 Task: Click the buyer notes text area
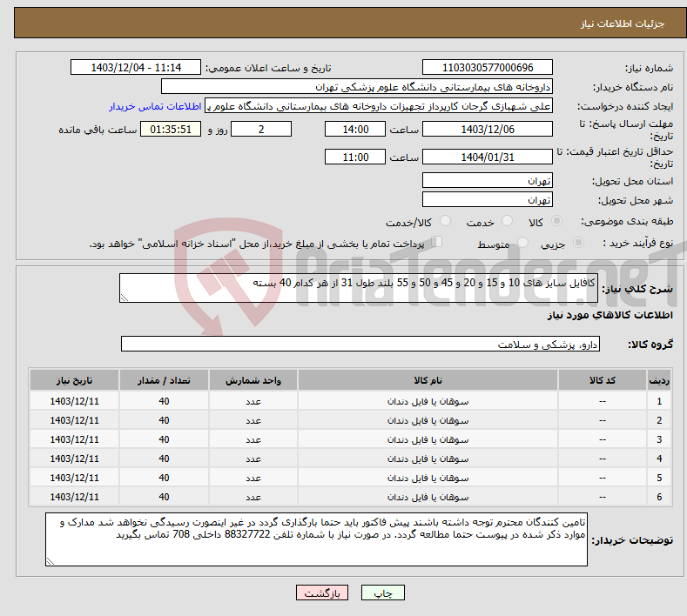click(x=316, y=539)
